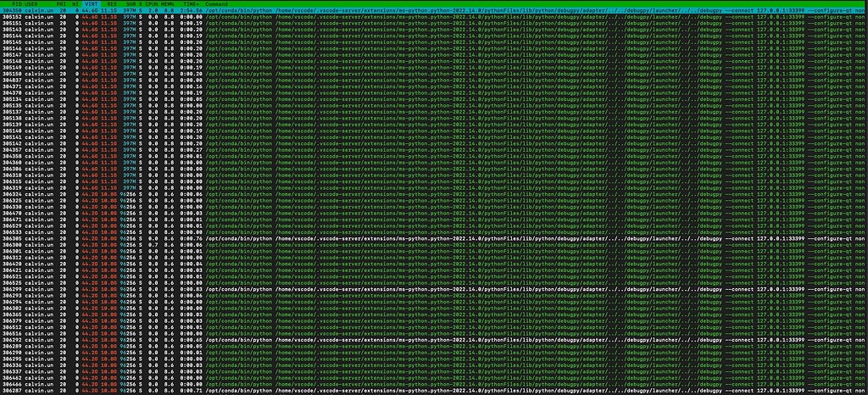
Task: Sort by the CPU% column header
Action: coord(149,3)
